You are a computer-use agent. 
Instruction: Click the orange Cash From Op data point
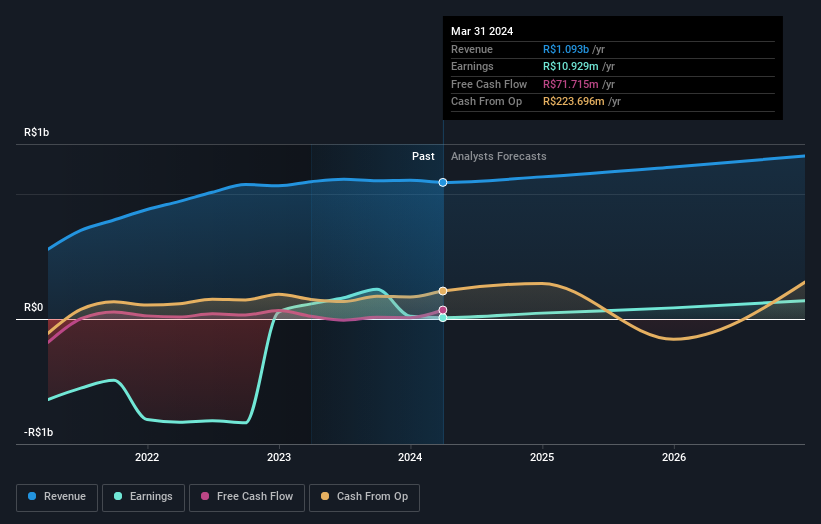click(443, 291)
